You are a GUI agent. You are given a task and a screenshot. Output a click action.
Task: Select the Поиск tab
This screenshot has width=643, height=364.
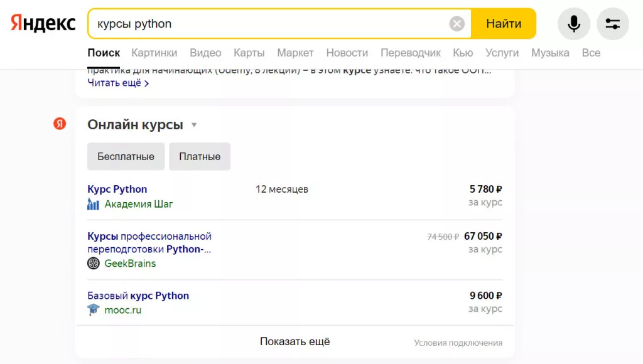[x=104, y=53]
